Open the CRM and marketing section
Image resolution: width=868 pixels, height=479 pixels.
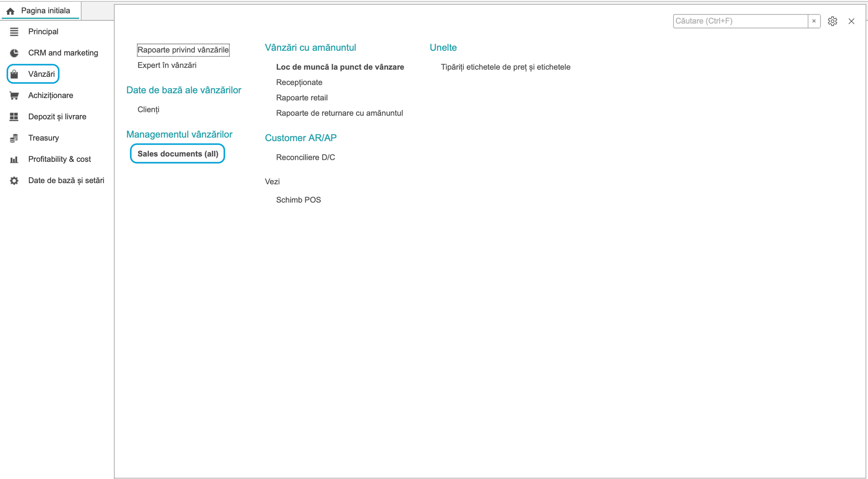63,53
